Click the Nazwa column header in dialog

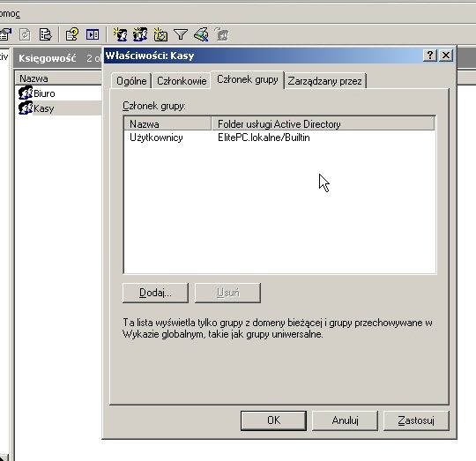pos(167,123)
